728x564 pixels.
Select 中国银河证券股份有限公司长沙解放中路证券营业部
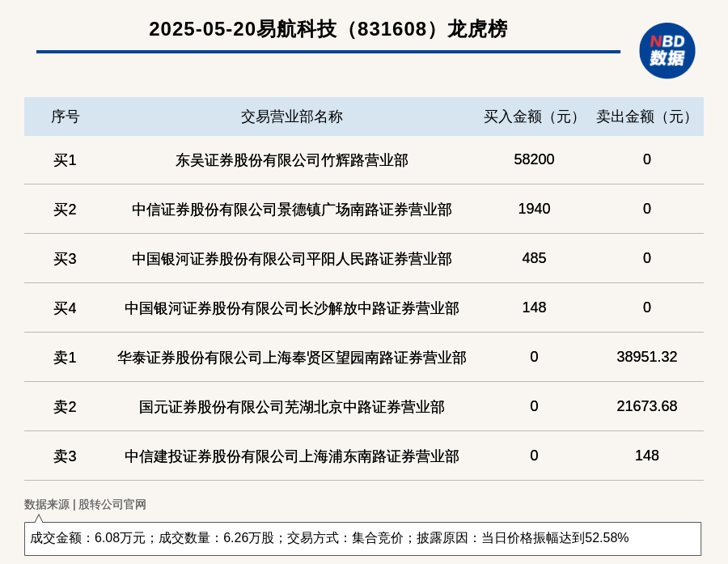pyautogui.click(x=291, y=308)
